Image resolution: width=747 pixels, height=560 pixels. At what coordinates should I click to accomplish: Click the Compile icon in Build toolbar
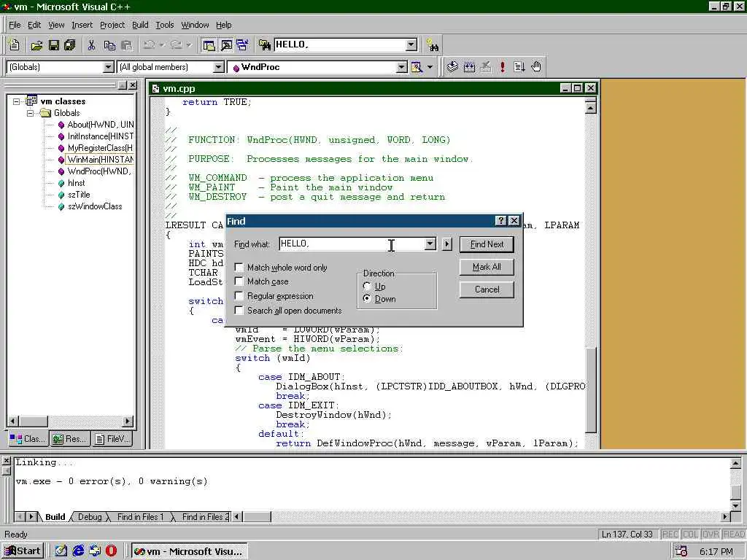452,67
